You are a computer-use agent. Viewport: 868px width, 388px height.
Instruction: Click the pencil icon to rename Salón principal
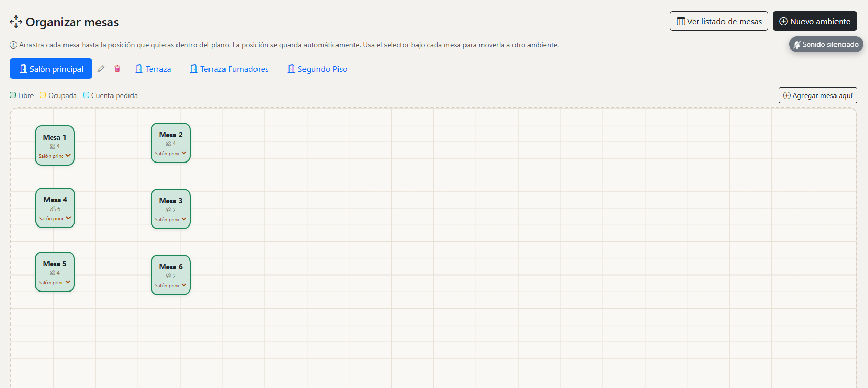(101, 69)
